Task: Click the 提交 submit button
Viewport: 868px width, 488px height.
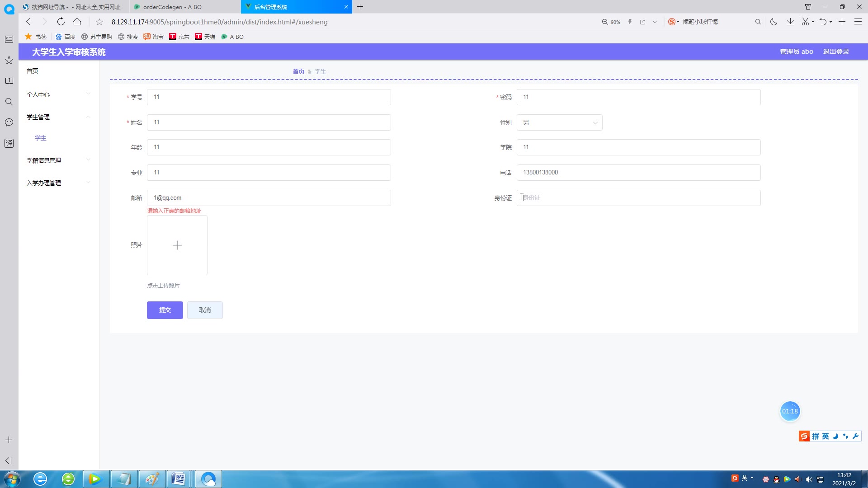Action: pos(165,310)
